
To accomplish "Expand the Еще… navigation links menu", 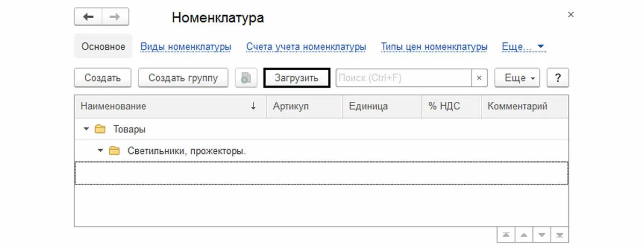I will (523, 47).
